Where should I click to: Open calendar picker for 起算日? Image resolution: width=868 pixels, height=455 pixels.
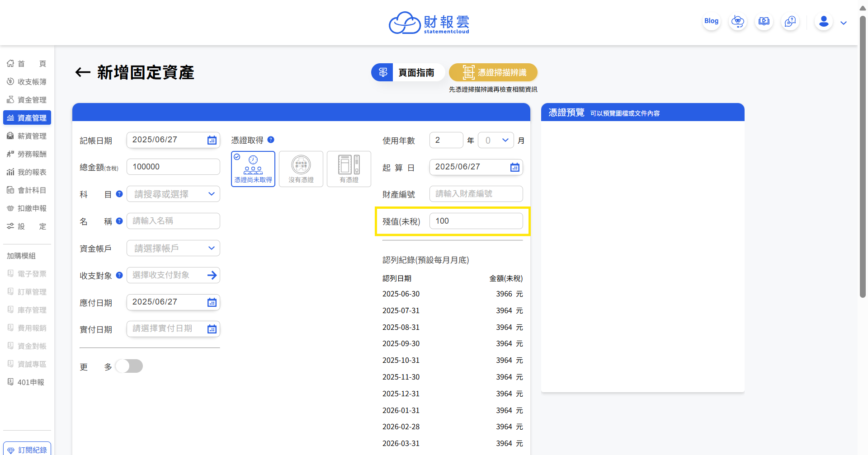tap(514, 167)
